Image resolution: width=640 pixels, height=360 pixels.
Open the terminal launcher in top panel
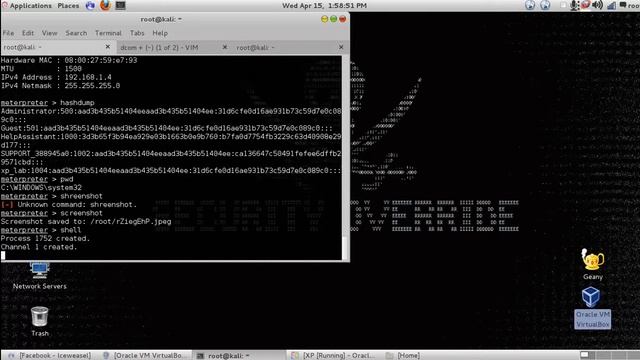[120, 5]
